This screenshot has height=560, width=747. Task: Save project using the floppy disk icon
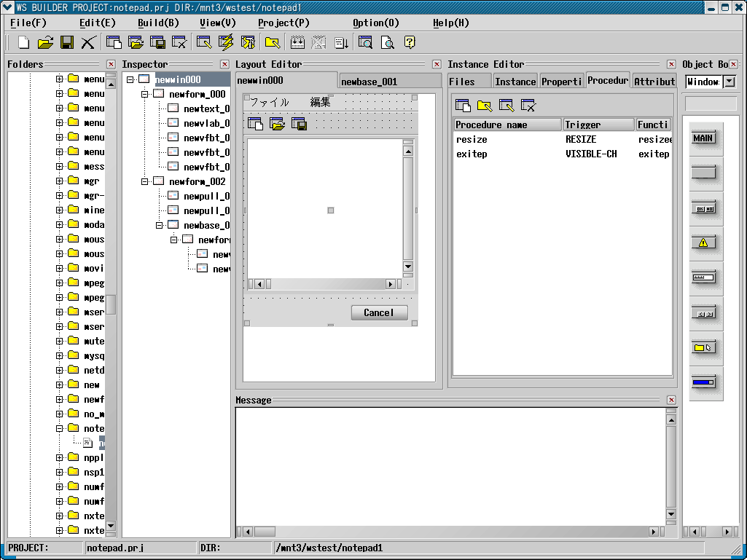click(x=67, y=42)
